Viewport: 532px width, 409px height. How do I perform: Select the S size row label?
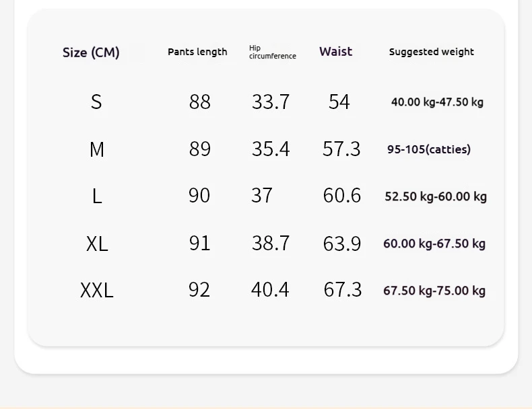96,102
